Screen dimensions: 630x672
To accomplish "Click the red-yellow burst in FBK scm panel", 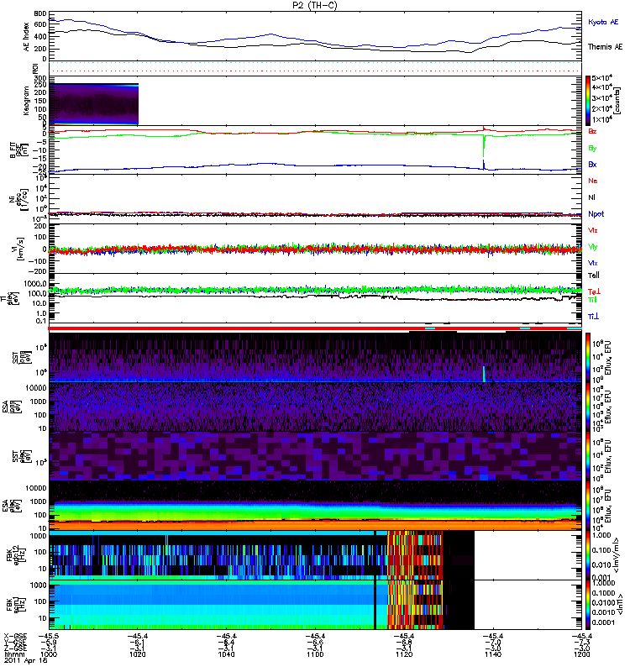I will [414, 605].
